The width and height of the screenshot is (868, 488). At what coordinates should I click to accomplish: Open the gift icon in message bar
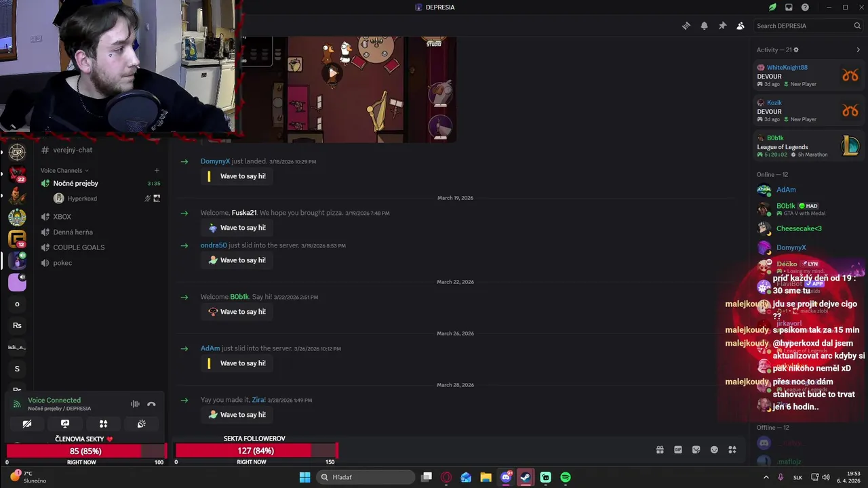click(x=660, y=449)
